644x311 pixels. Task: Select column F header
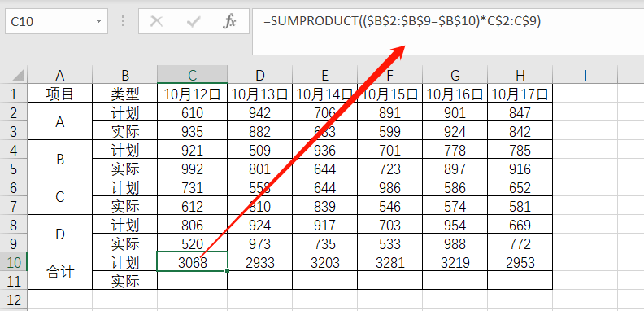389,75
